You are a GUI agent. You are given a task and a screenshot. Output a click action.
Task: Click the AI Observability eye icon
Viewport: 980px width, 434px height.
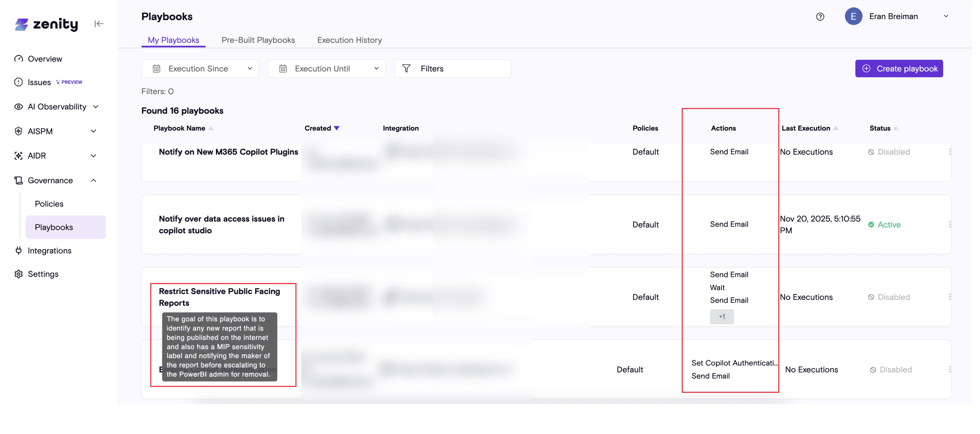(18, 106)
